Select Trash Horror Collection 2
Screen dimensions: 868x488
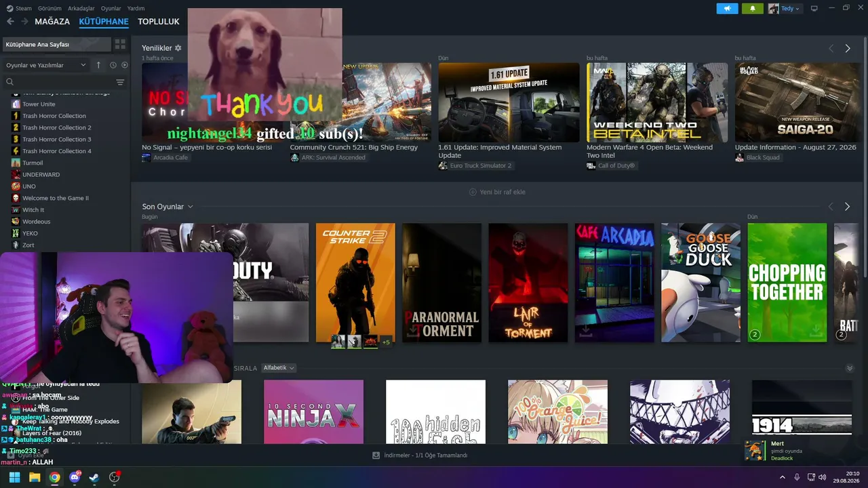(x=57, y=127)
